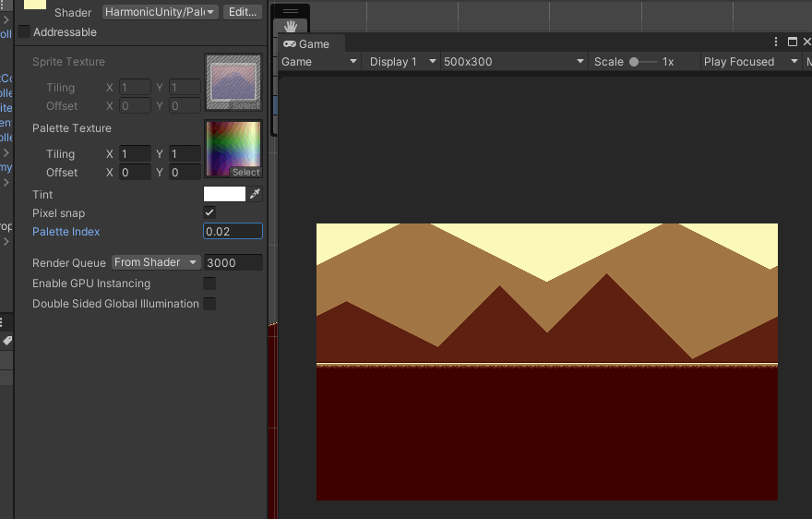Click the tag label icon at bottom left
This screenshot has width=812, height=519.
[x=6, y=342]
